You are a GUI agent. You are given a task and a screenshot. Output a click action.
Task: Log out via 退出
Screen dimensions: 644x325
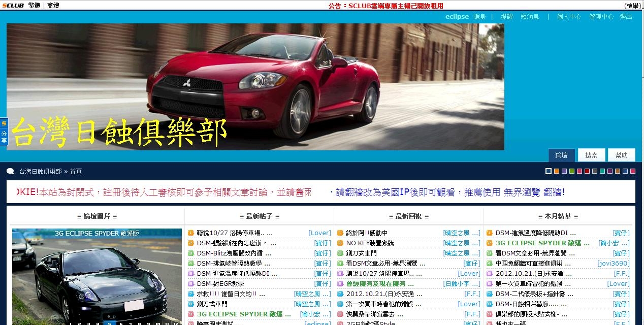point(626,16)
